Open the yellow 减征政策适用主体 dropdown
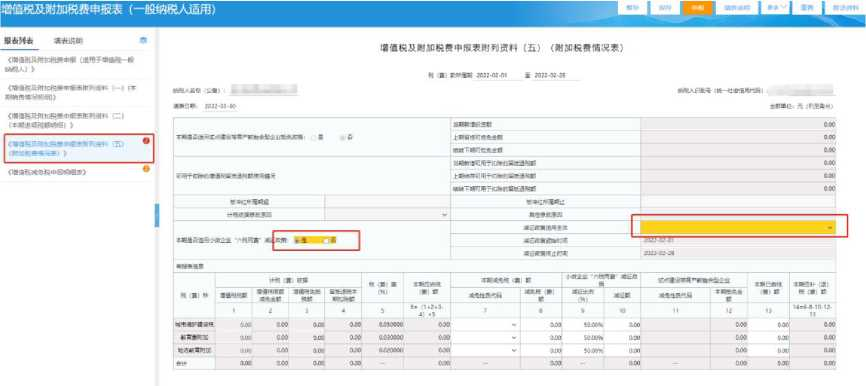866x386 pixels. tap(738, 228)
